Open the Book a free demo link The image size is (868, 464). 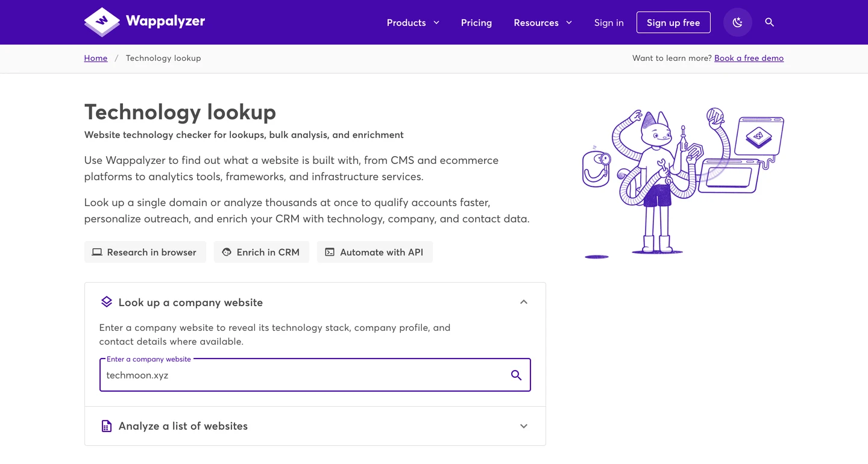click(749, 58)
